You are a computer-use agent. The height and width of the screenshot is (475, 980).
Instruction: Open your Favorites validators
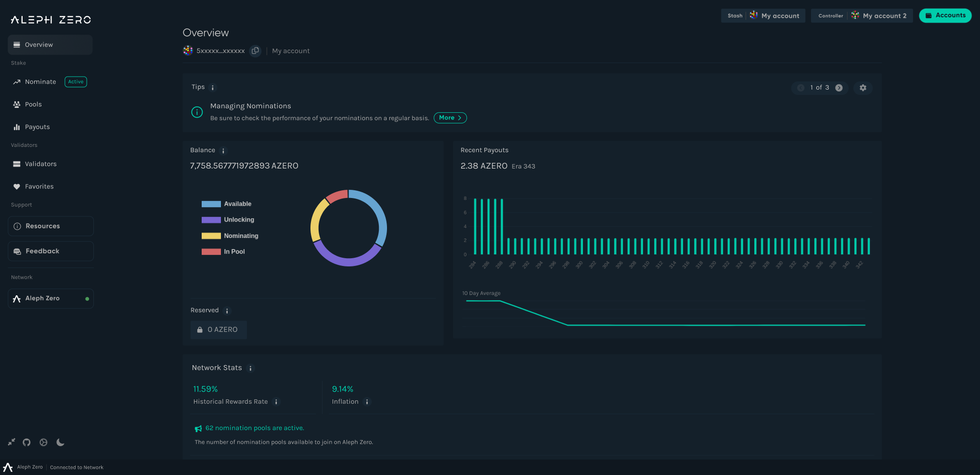tap(39, 186)
